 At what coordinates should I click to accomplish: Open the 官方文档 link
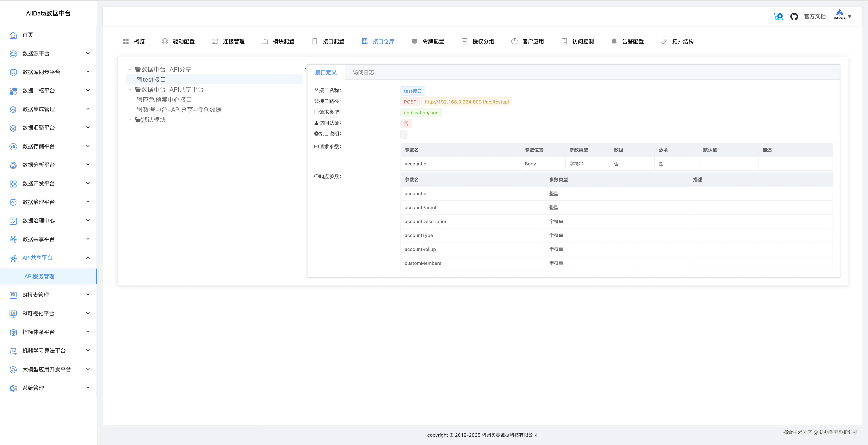tap(814, 16)
